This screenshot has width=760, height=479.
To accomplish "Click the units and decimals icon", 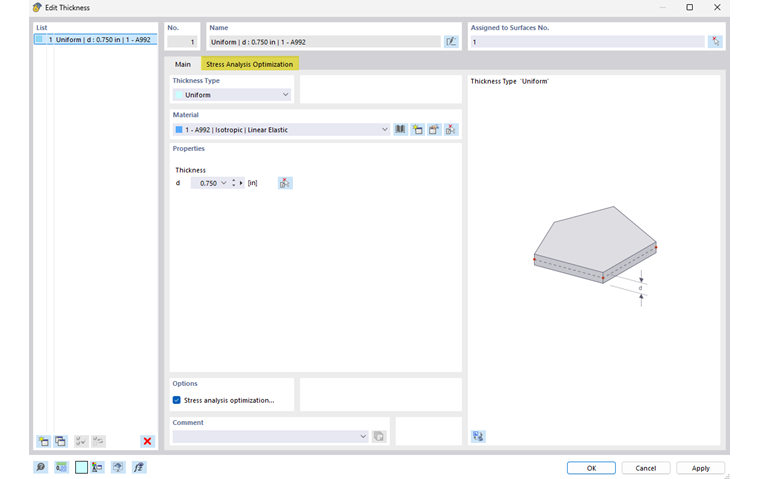I will coord(61,467).
